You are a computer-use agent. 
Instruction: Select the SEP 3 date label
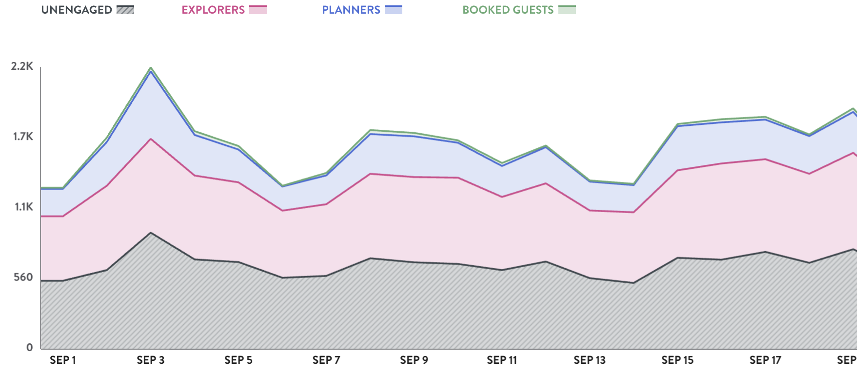point(151,360)
